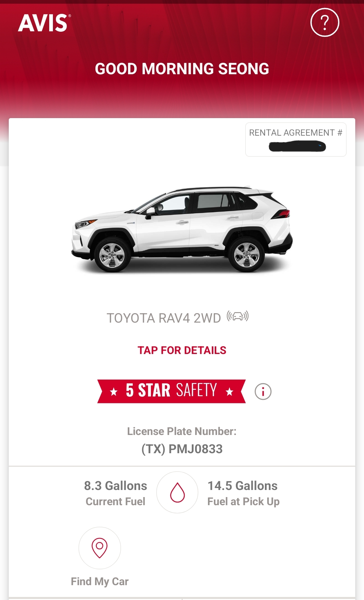Image resolution: width=364 pixels, height=600 pixels.
Task: Tap the Find My Car pin icon
Action: pyautogui.click(x=100, y=548)
